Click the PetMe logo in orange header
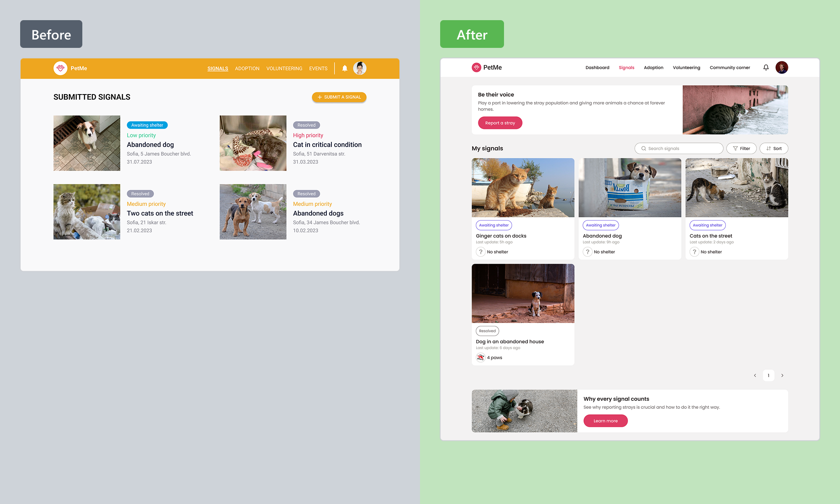Screen dimensions: 840x504 (60, 68)
